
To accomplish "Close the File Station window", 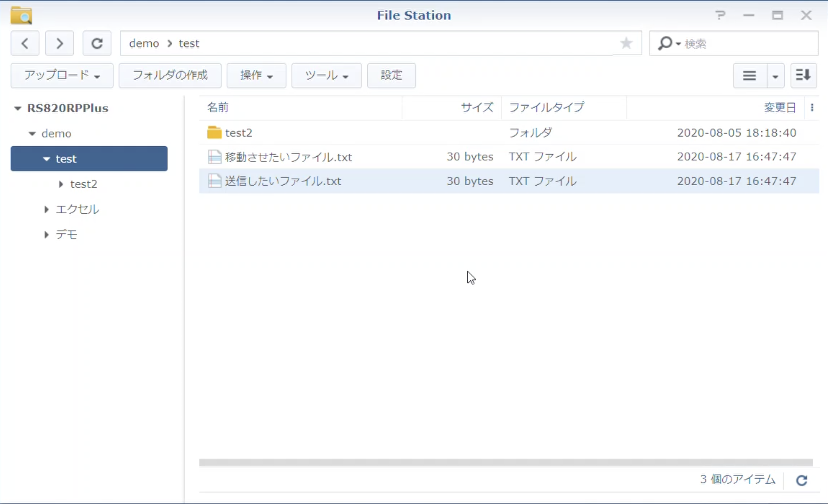I will pyautogui.click(x=806, y=15).
